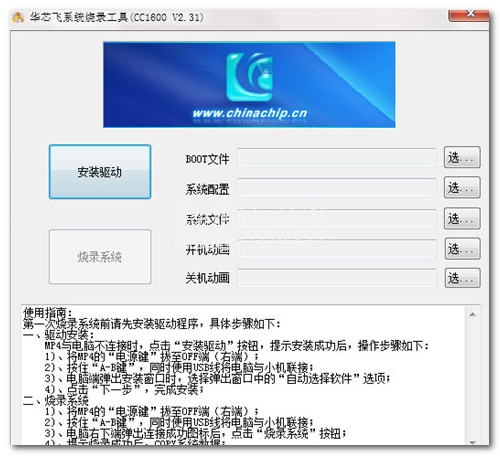Close the 华芯飞系统烧录工具 window
Image resolution: width=500 pixels, height=456 pixels.
470,15
